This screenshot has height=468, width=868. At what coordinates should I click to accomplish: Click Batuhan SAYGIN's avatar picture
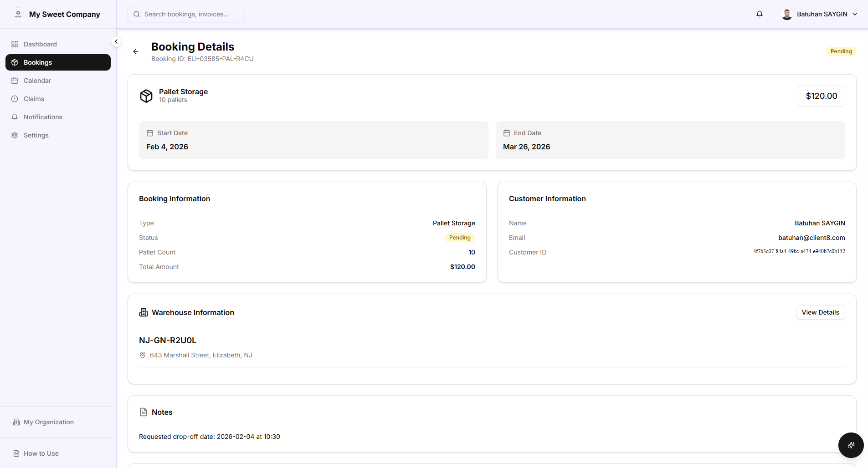[787, 14]
